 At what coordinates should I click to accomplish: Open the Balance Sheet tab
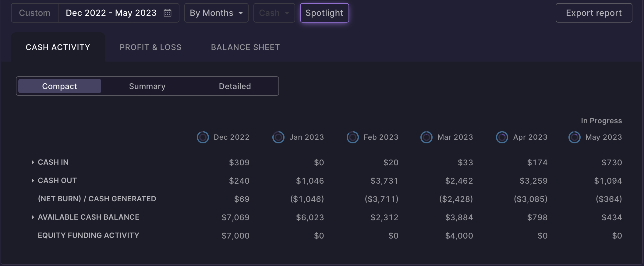pyautogui.click(x=245, y=47)
